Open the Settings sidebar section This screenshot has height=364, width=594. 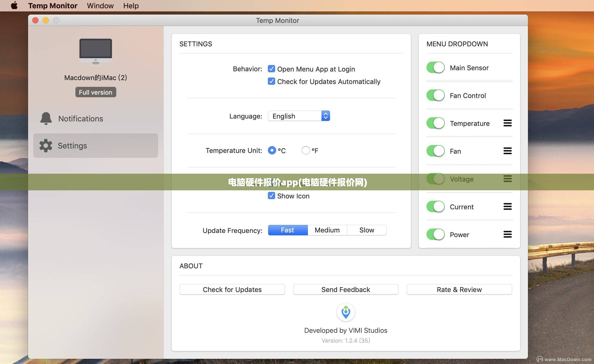(96, 146)
